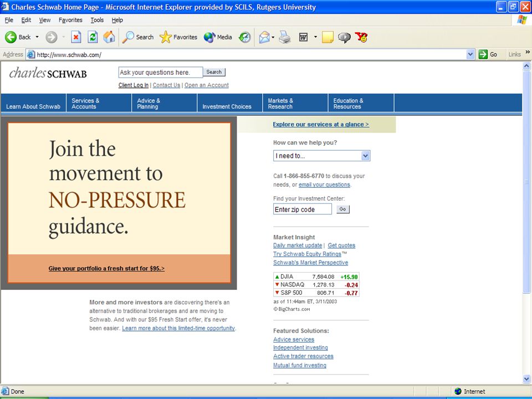532x399 pixels.
Task: Go to the Home page icon
Action: 109,37
